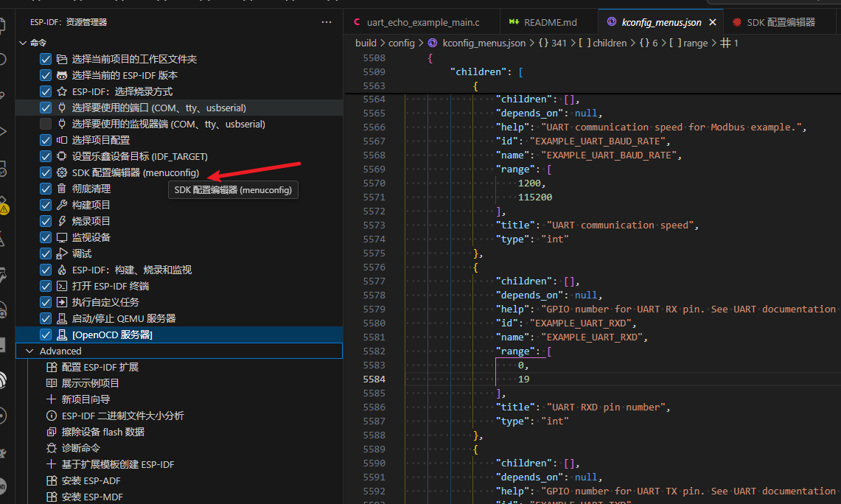
Task: Close the kconfig_menus.json tab
Action: 712,22
